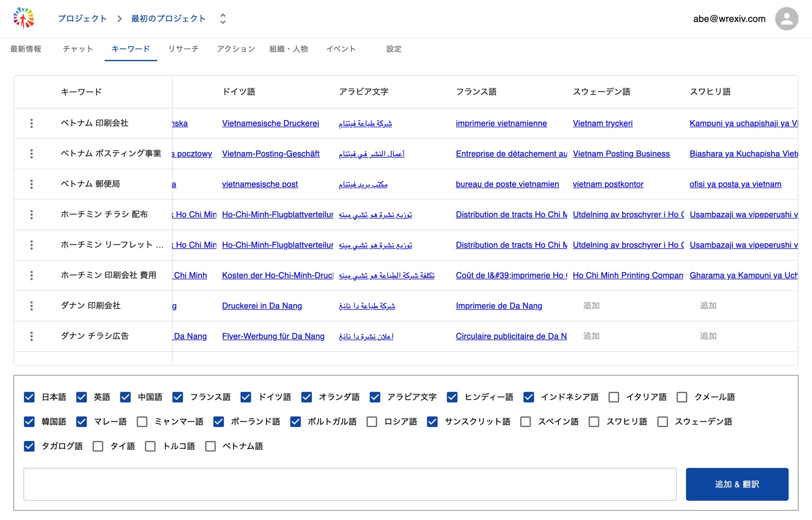Open kebab menu for ベトナム 印刷会社 row
The image size is (812, 520).
click(31, 123)
